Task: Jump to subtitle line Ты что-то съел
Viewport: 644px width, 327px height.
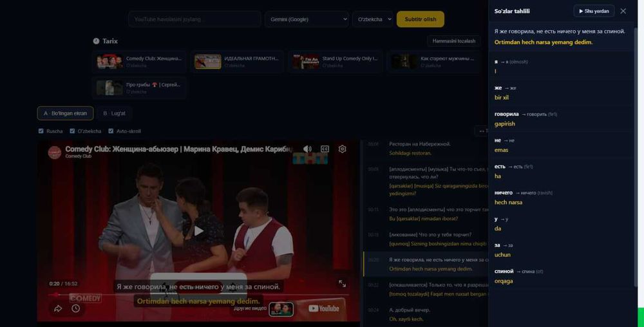Action: [x=438, y=173]
